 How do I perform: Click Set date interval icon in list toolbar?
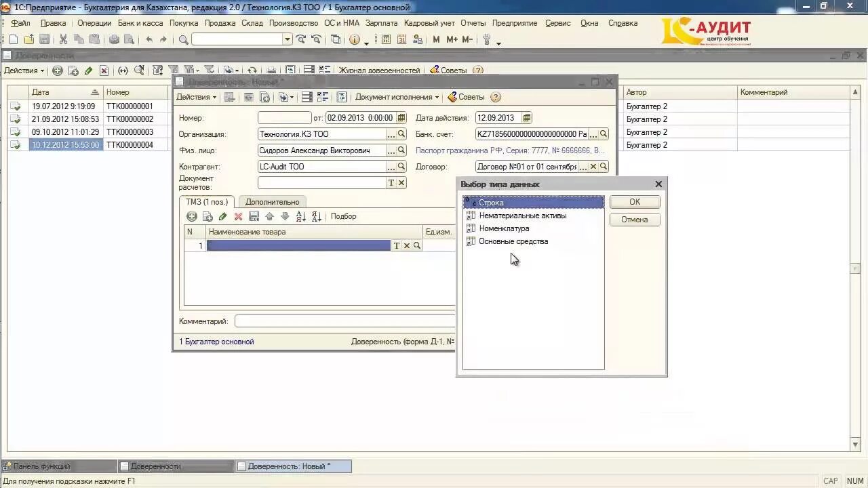click(x=123, y=70)
